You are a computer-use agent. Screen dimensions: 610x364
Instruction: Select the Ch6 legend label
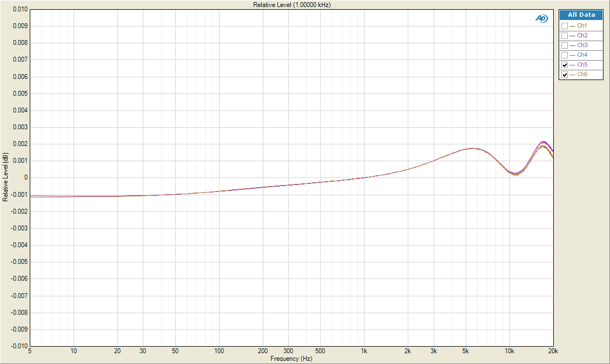(582, 74)
